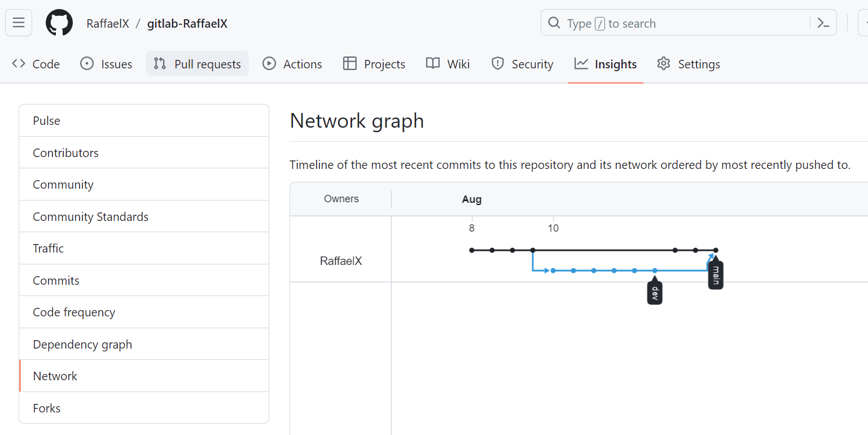Open the hamburger navigation menu
Image resolution: width=868 pixels, height=435 pixels.
(x=19, y=23)
